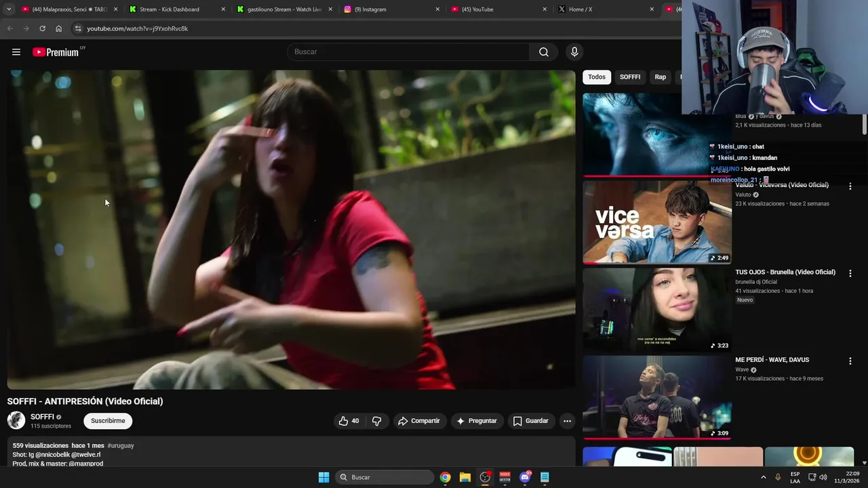Open Chrome from the taskbar
Viewport: 868px width, 488px height.
pos(445,477)
